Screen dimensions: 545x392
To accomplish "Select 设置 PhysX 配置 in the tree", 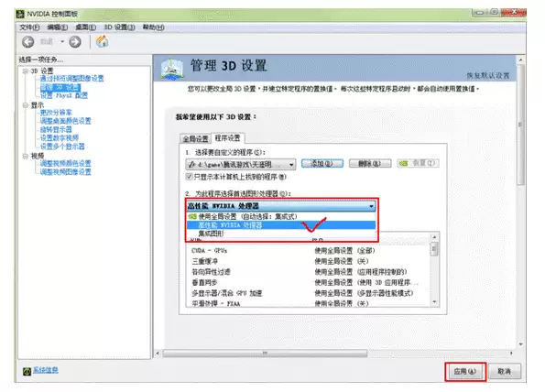I will [x=63, y=95].
